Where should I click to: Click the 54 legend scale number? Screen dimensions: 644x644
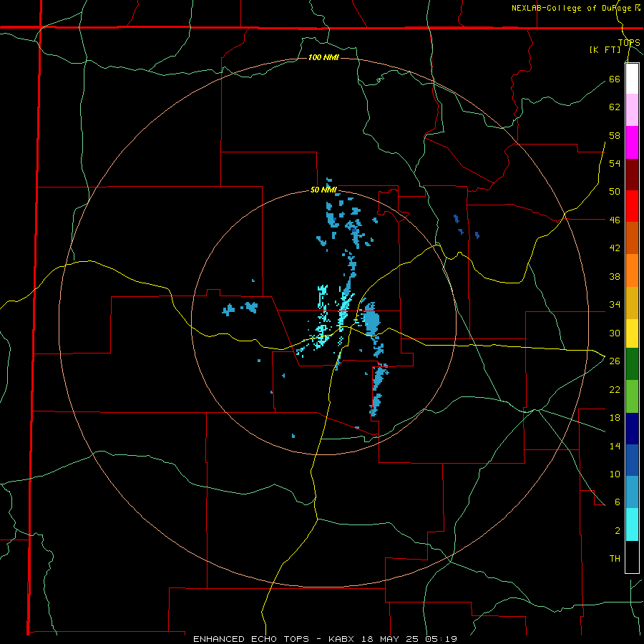[615, 163]
